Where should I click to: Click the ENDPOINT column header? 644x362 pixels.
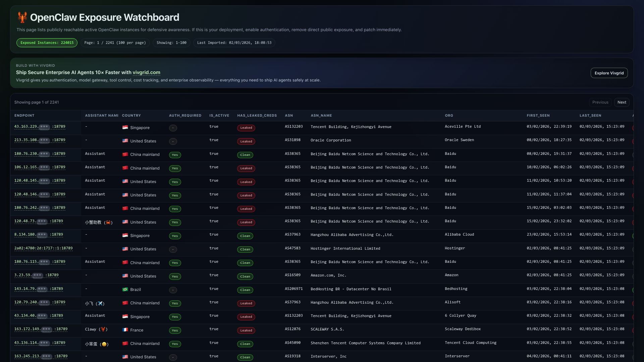(24, 116)
